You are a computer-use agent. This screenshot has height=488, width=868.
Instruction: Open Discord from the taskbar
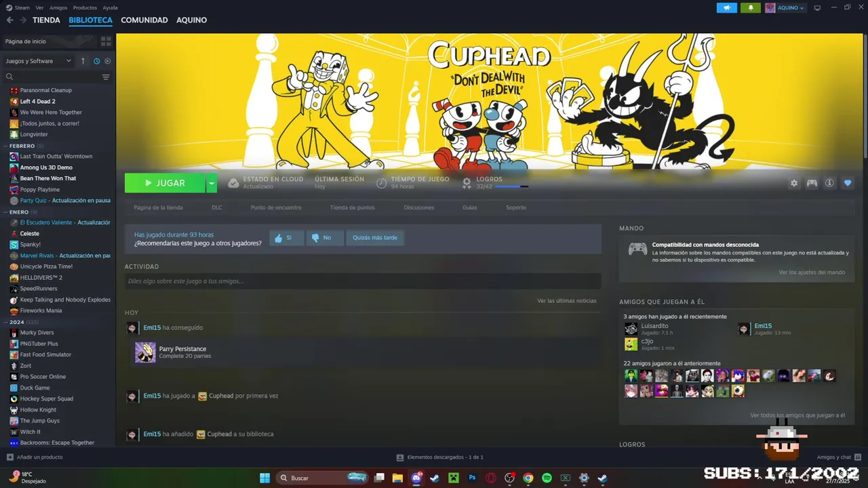point(416,478)
